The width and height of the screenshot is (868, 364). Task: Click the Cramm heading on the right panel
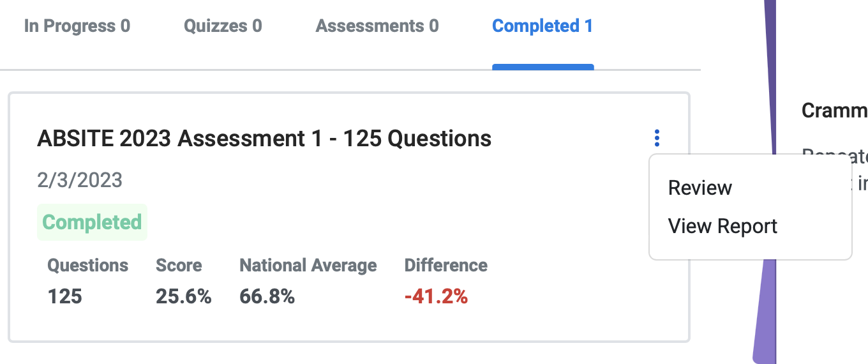[x=835, y=110]
